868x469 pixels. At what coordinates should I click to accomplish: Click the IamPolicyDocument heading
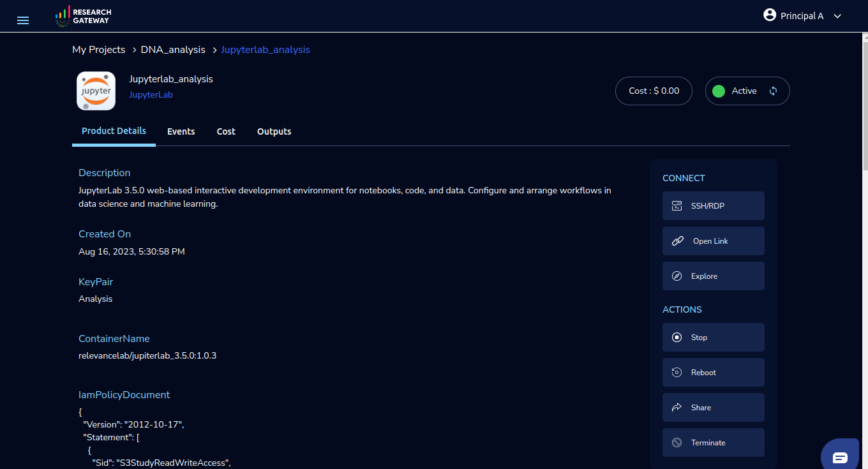coord(124,395)
